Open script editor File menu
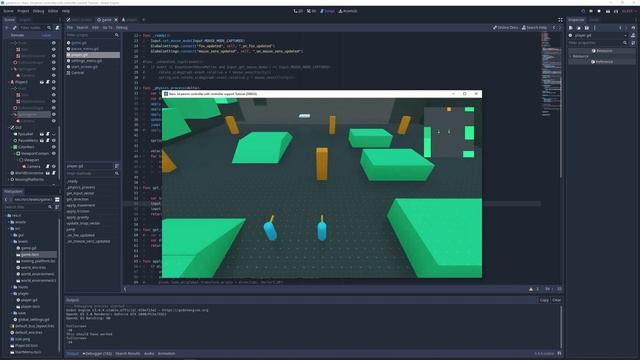 70,27
